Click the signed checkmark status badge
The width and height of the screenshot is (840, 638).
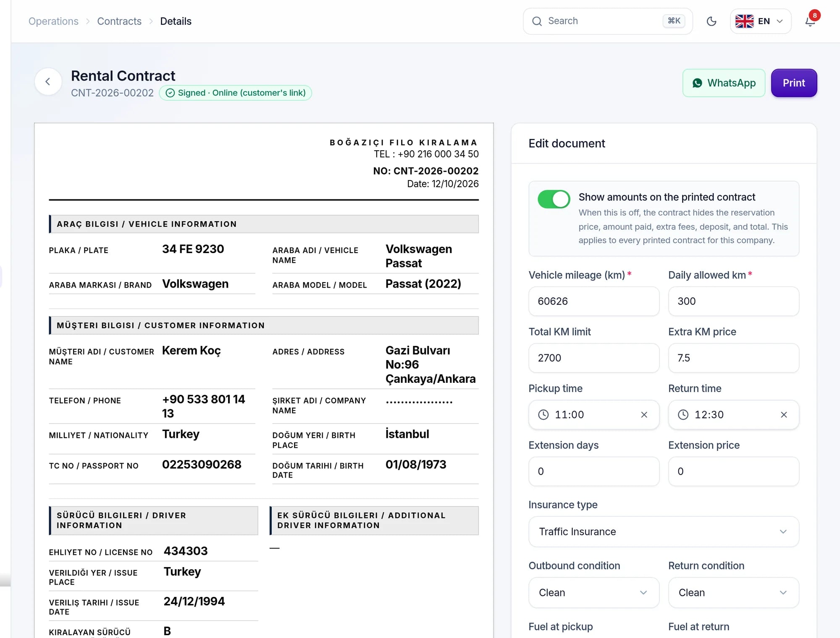click(x=235, y=93)
